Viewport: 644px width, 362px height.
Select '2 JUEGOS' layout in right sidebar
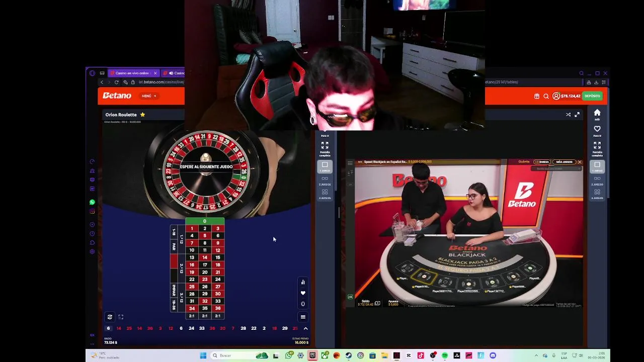click(597, 180)
